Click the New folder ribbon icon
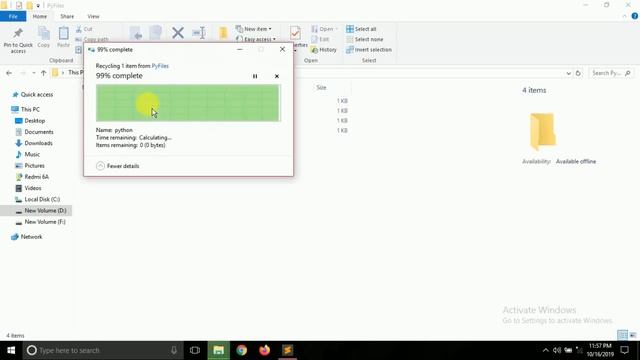Screen dimensions: 640x360 click(223, 33)
